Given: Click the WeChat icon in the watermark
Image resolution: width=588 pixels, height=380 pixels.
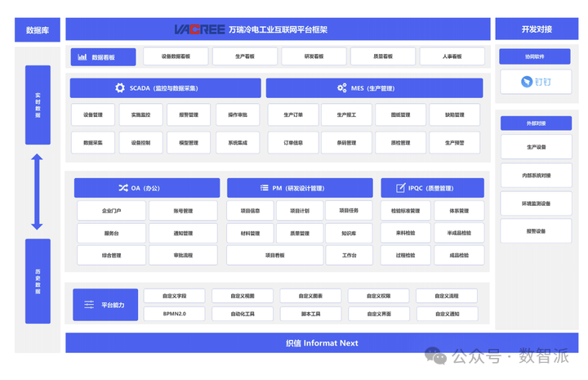Looking at the screenshot, I should point(435,355).
